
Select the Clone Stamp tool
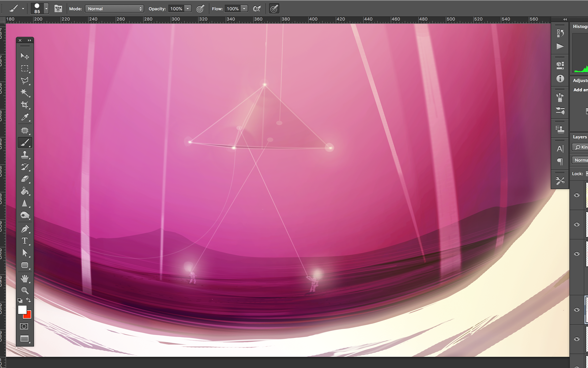click(x=25, y=155)
